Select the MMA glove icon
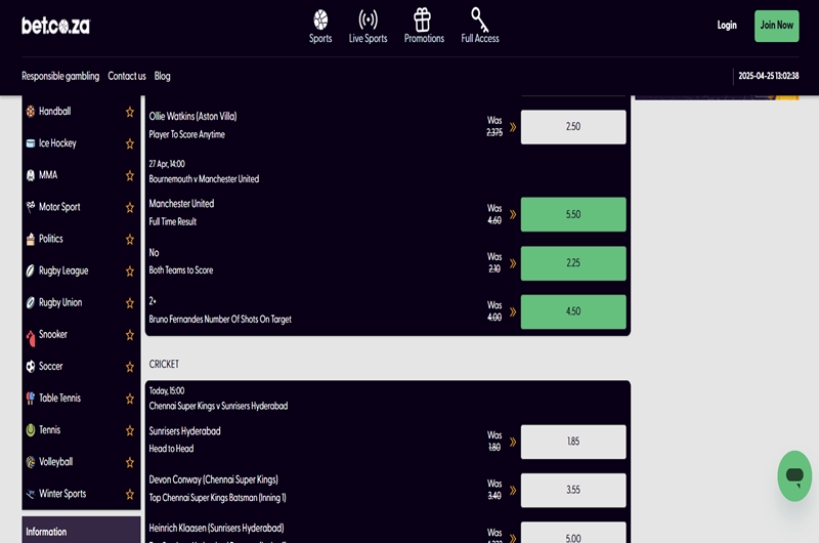 [30, 175]
